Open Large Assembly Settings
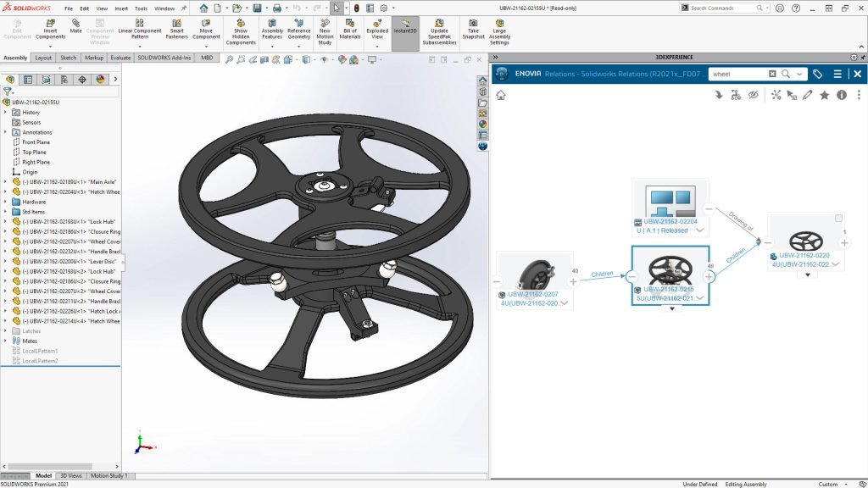The height and width of the screenshot is (488, 868). coord(499,32)
